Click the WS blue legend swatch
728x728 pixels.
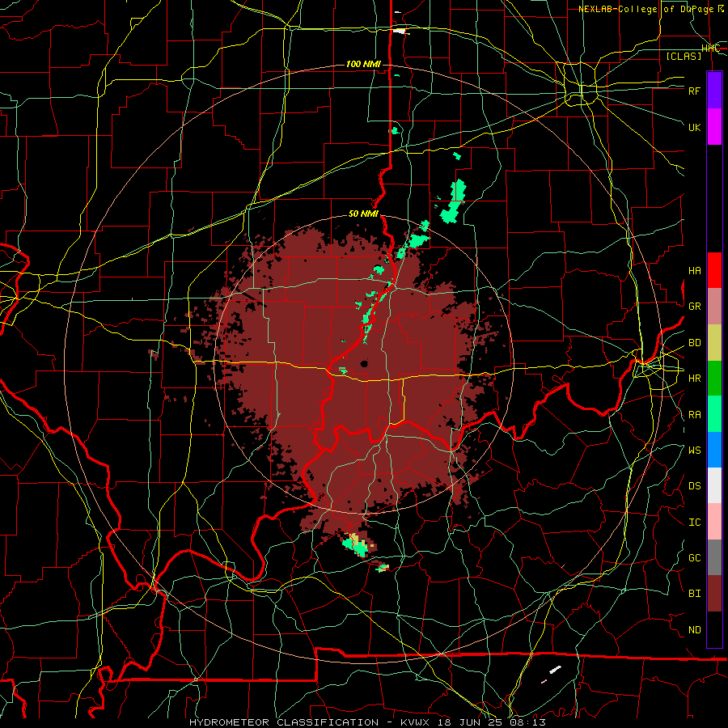[714, 450]
